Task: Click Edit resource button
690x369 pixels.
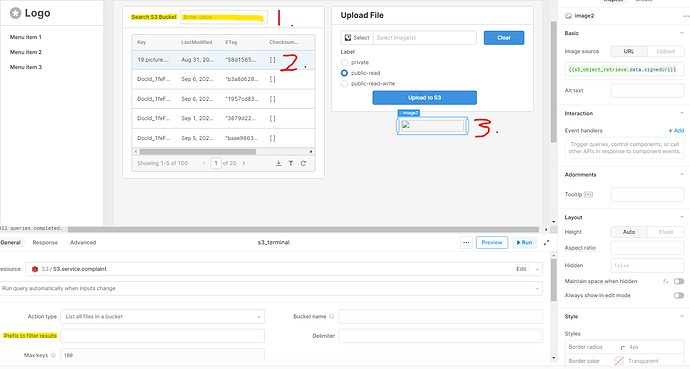Action: (521, 269)
